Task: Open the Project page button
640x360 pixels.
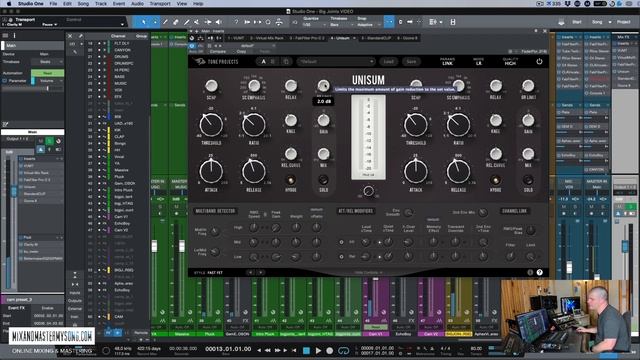Action: point(624,22)
